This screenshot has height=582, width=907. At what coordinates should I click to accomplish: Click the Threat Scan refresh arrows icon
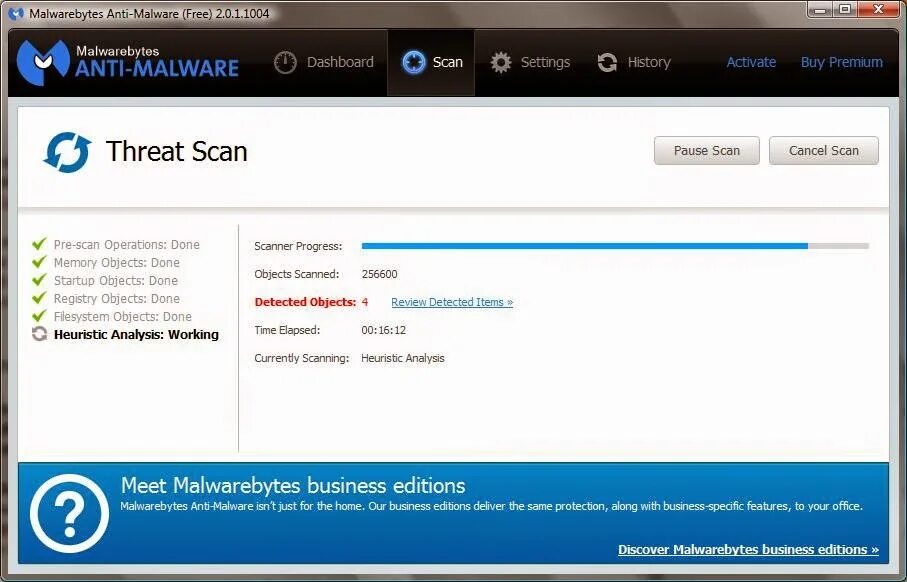click(x=67, y=152)
